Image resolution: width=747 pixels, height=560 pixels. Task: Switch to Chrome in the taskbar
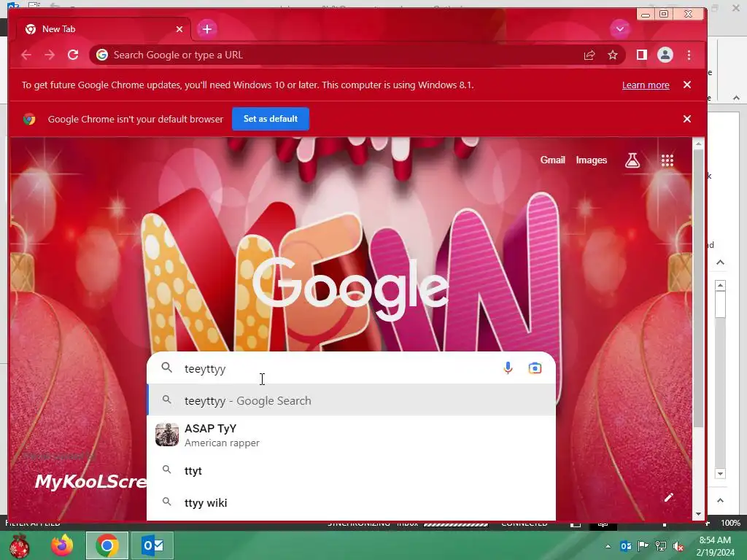tap(107, 545)
